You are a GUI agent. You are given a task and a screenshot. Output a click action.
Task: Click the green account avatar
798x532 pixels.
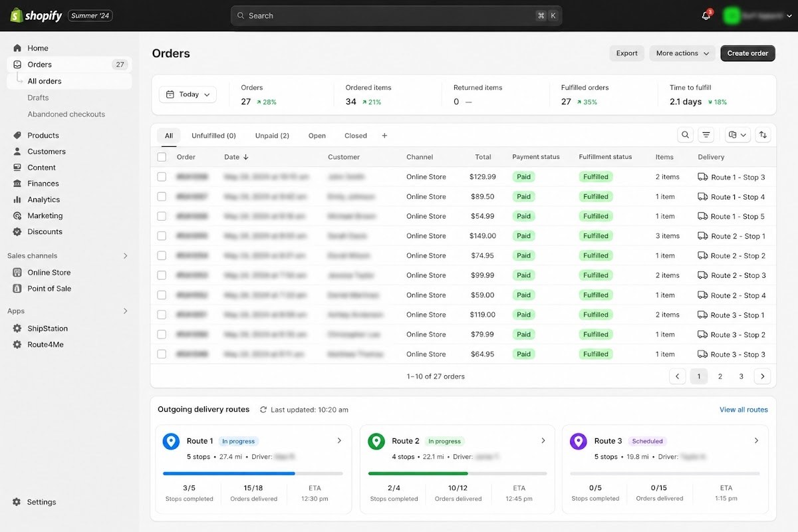pos(732,15)
